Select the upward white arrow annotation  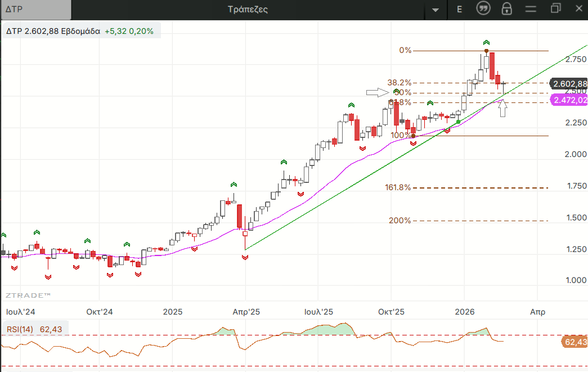[x=503, y=108]
